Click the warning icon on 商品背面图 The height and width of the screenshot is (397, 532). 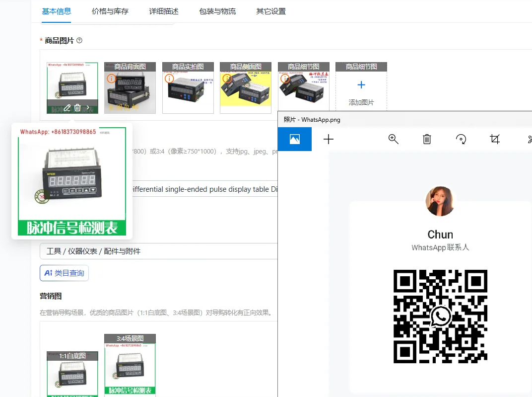click(111, 79)
